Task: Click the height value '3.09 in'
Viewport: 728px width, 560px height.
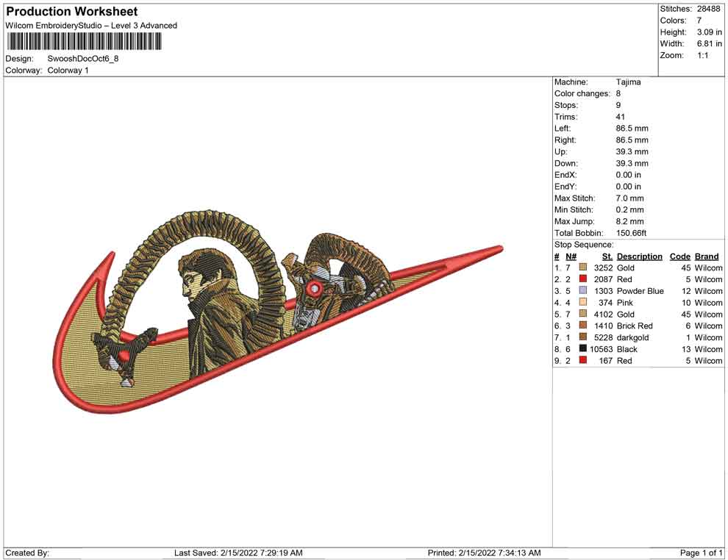Action: click(710, 32)
